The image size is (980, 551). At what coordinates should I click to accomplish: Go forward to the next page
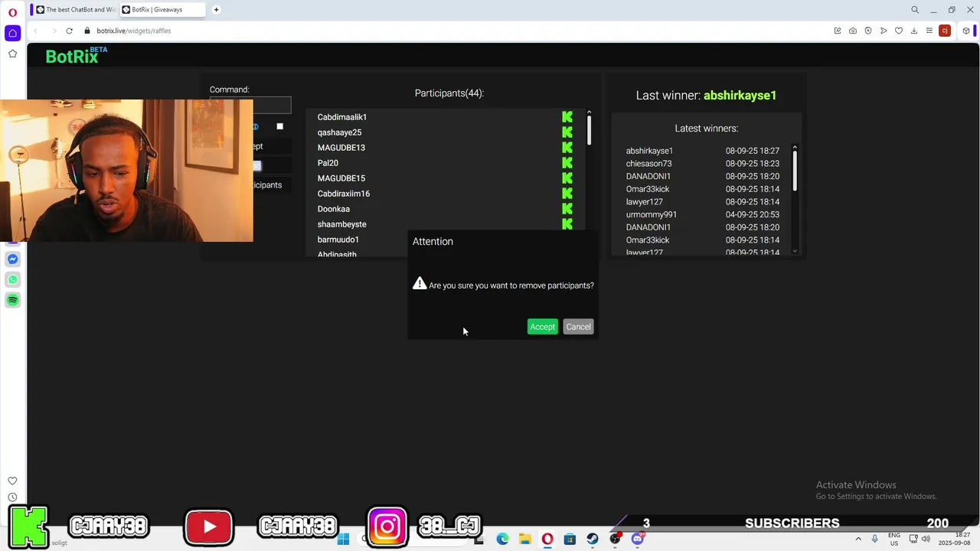click(53, 31)
